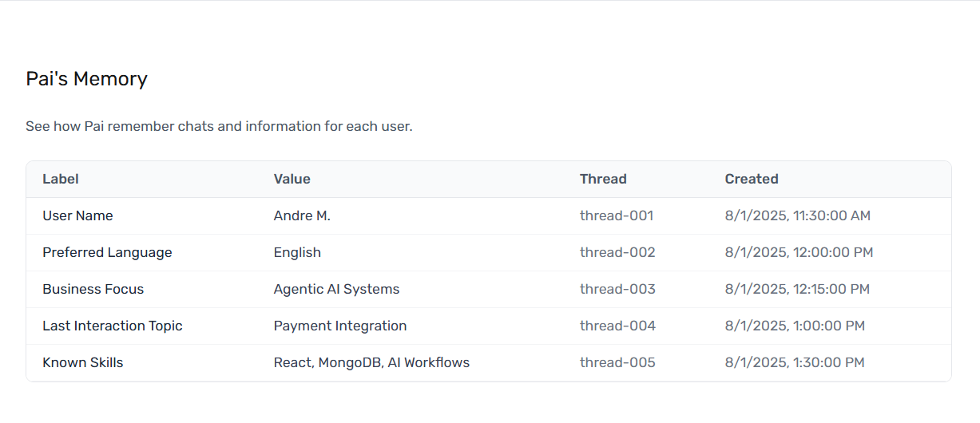The height and width of the screenshot is (423, 980).
Task: Click the Thread column header
Action: [x=603, y=179]
